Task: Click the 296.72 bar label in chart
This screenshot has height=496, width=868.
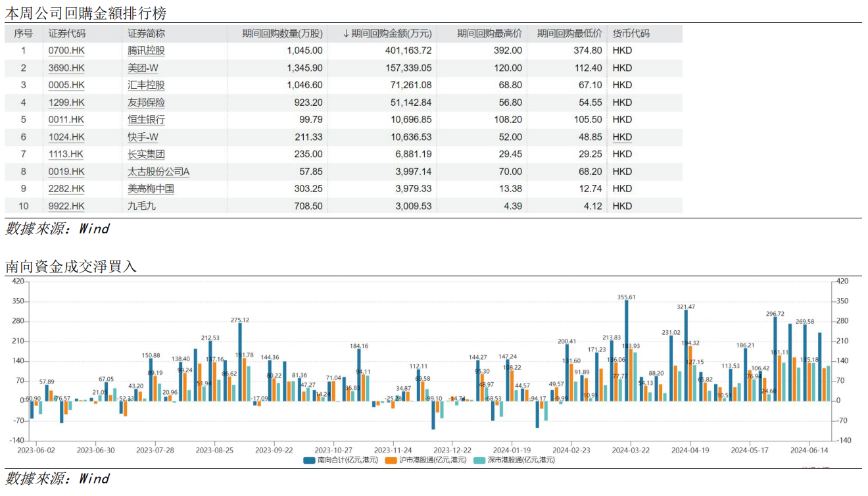Action: point(776,314)
